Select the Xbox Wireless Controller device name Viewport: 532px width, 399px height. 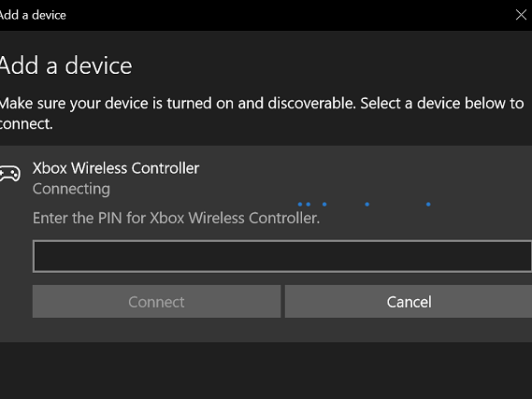click(116, 168)
